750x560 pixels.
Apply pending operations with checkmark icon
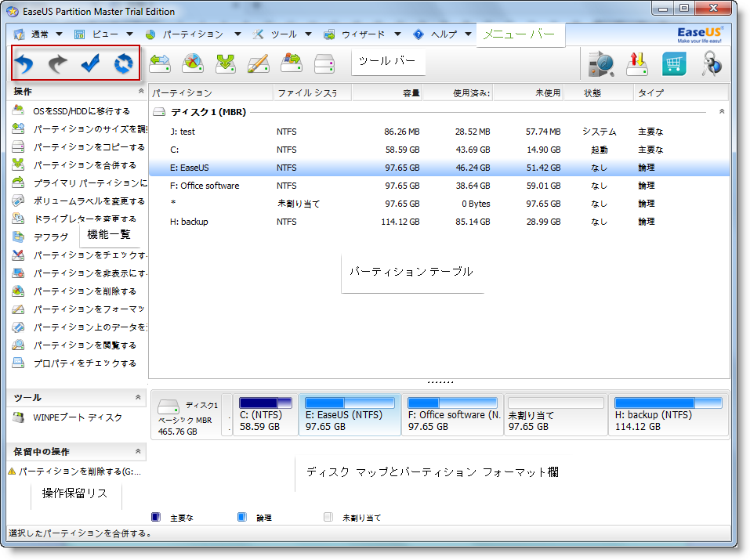point(91,64)
